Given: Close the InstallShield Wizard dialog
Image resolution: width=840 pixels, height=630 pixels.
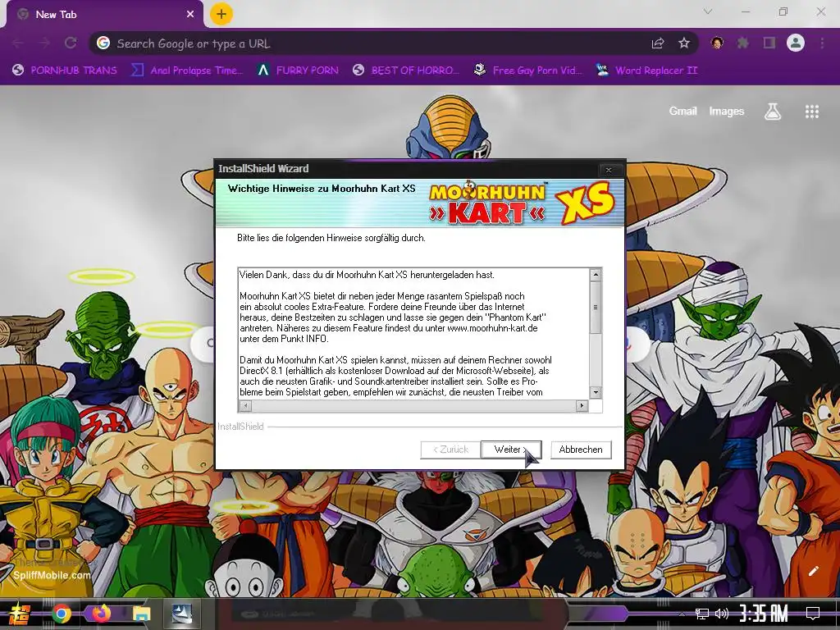Looking at the screenshot, I should 609,170.
